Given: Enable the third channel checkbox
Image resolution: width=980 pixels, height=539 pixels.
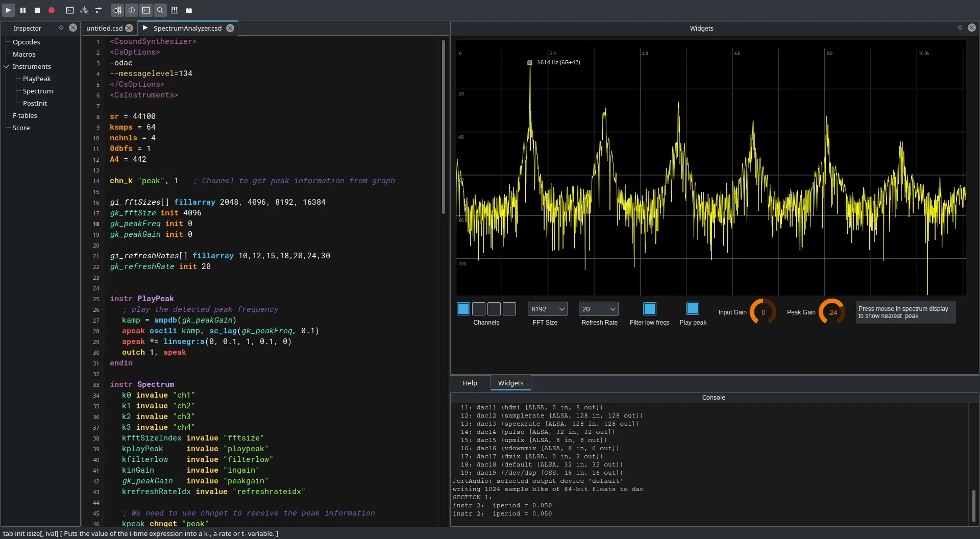Looking at the screenshot, I should point(494,309).
